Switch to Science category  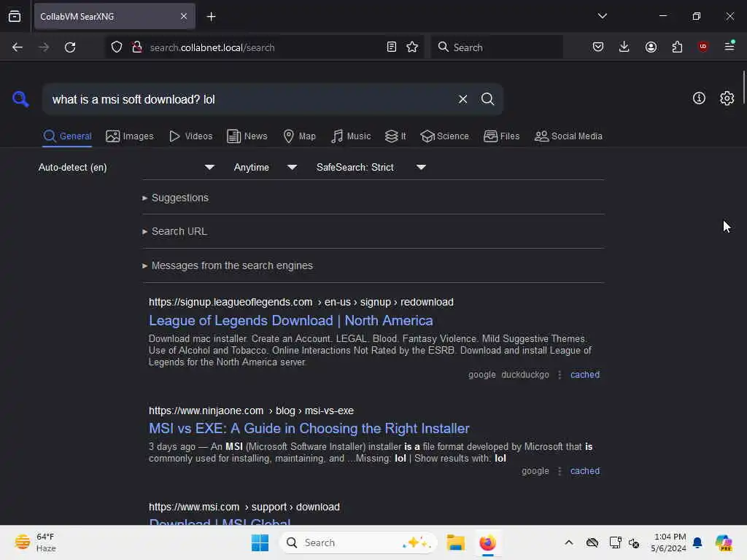pyautogui.click(x=444, y=136)
